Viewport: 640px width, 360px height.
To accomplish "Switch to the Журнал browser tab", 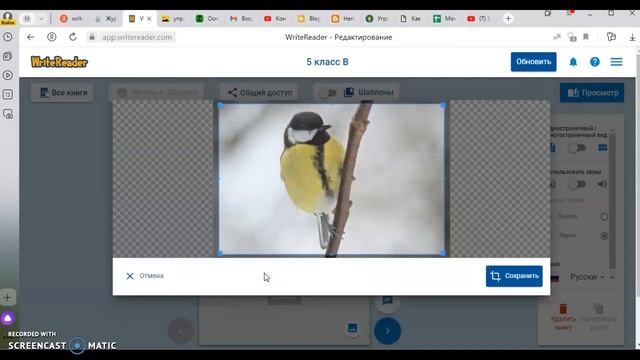I will click(x=105, y=19).
